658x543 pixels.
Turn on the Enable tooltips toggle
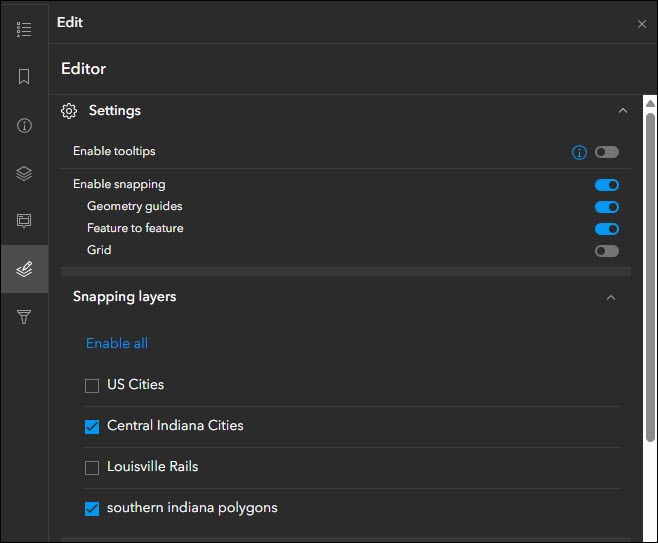607,152
